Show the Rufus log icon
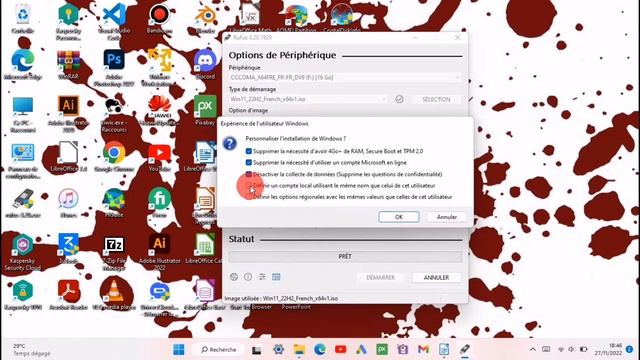This screenshot has height=360, width=640. point(276,277)
